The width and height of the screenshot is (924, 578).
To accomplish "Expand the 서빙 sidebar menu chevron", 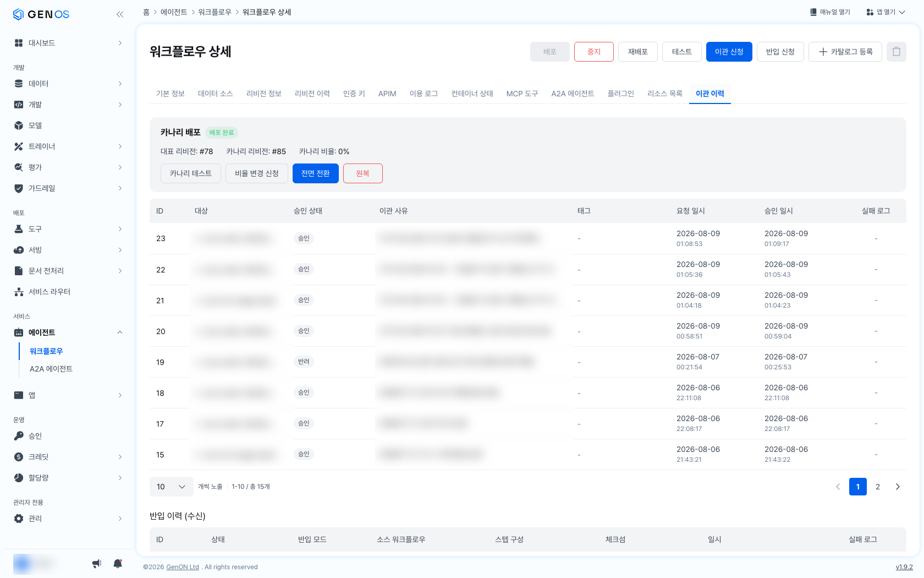I will coord(120,250).
